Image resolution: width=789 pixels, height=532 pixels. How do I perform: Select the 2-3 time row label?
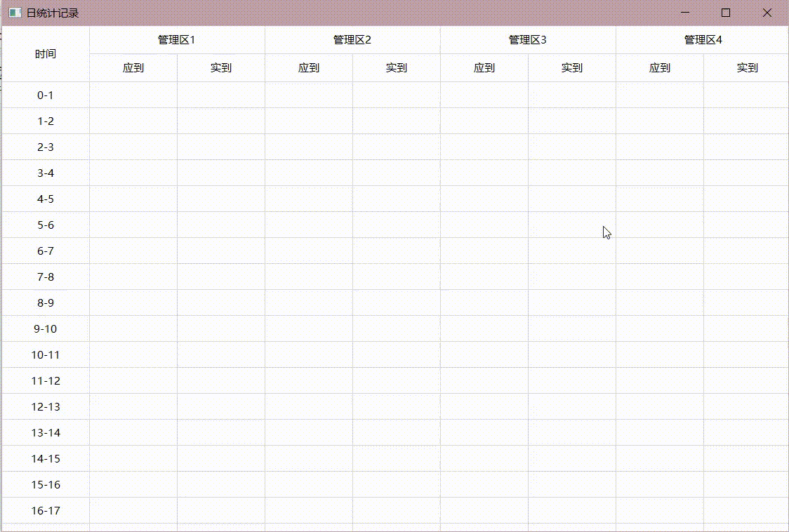click(x=46, y=147)
